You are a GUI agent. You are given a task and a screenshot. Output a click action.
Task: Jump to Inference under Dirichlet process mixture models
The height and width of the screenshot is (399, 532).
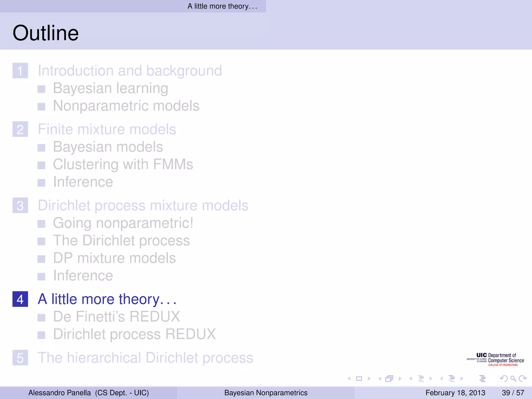(x=83, y=275)
